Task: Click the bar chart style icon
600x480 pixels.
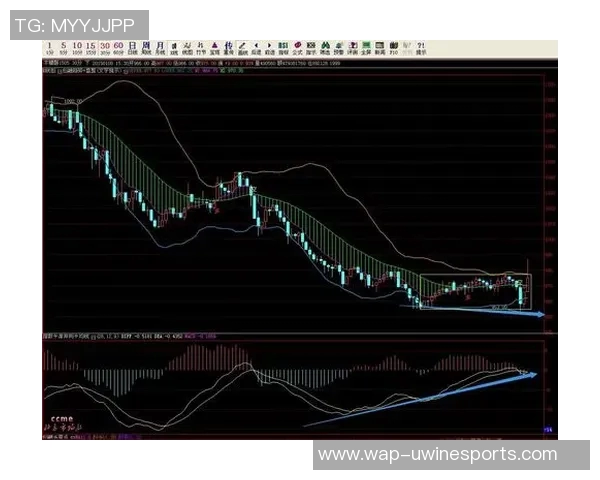Action: pyautogui.click(x=201, y=48)
